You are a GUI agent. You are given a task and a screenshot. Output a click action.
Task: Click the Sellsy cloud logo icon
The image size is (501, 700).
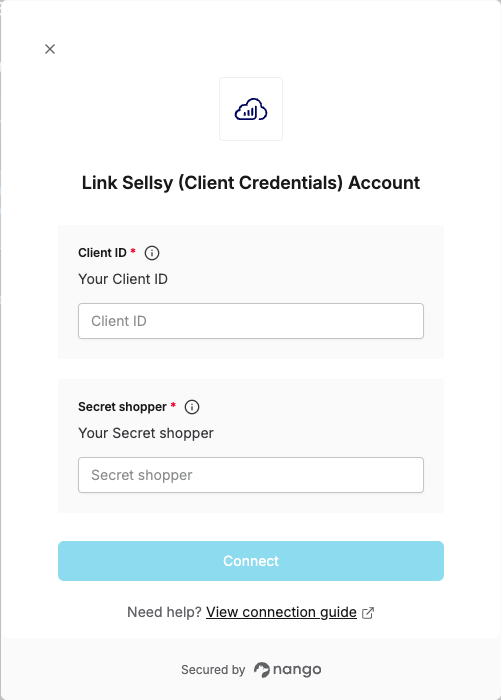point(251,109)
